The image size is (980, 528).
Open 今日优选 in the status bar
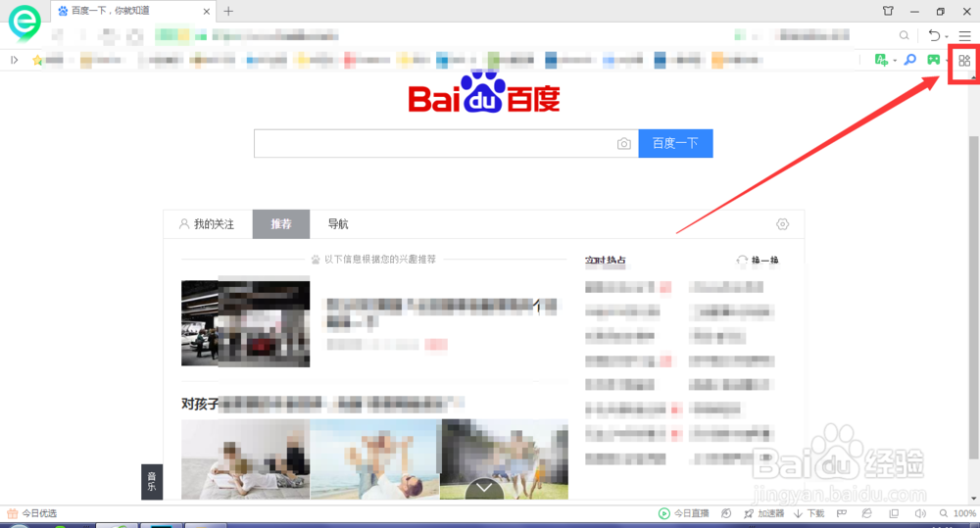coord(32,513)
